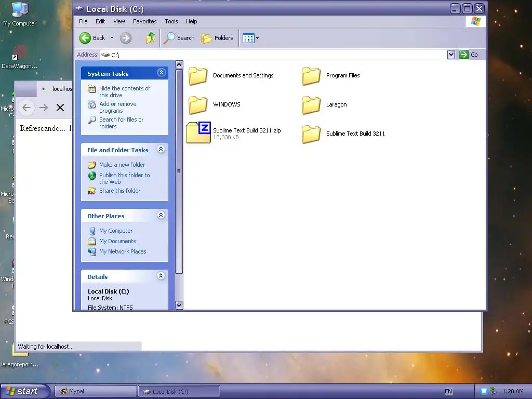Click Back arrow in the Mypal browser window
This screenshot has height=399, width=532.
26,108
